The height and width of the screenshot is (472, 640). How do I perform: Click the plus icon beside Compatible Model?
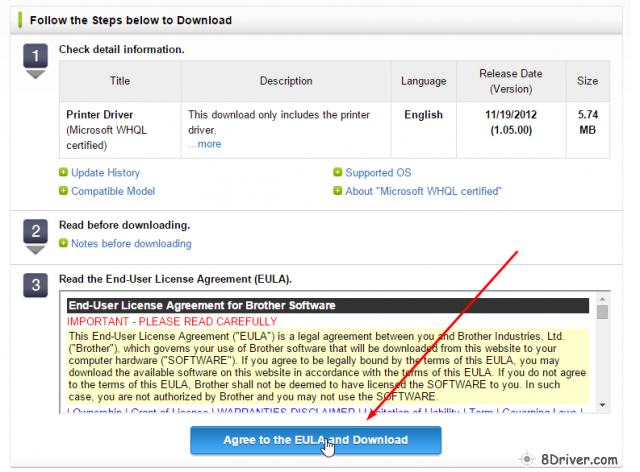point(63,190)
